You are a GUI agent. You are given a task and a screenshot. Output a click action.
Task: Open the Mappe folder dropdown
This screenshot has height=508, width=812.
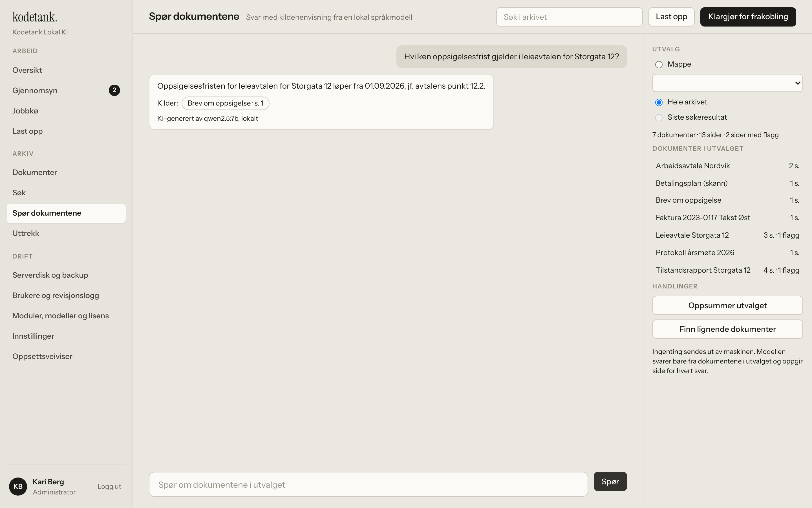point(727,83)
